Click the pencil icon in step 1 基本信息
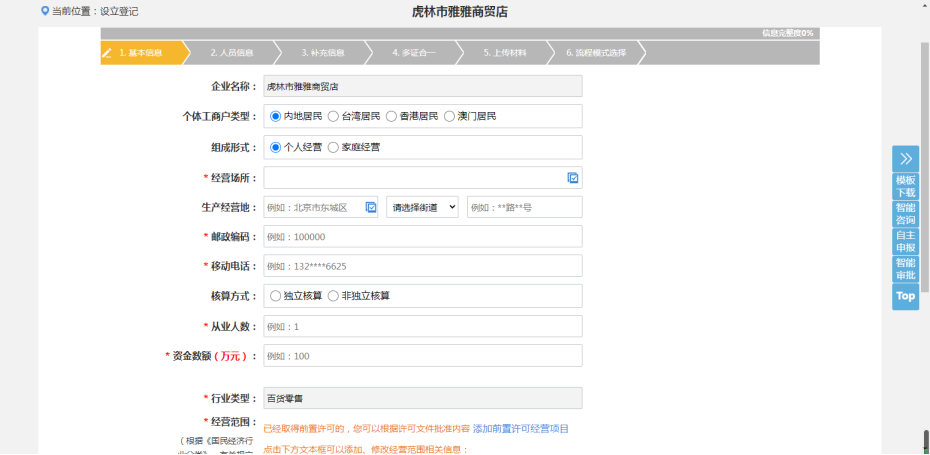Screen dimensions: 930x455 [x=107, y=53]
